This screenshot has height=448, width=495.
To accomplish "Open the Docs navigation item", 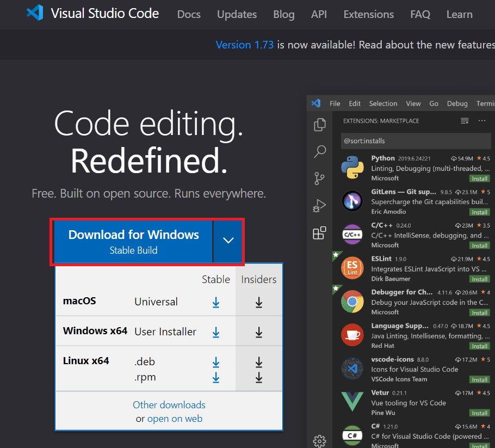I will pos(189,14).
